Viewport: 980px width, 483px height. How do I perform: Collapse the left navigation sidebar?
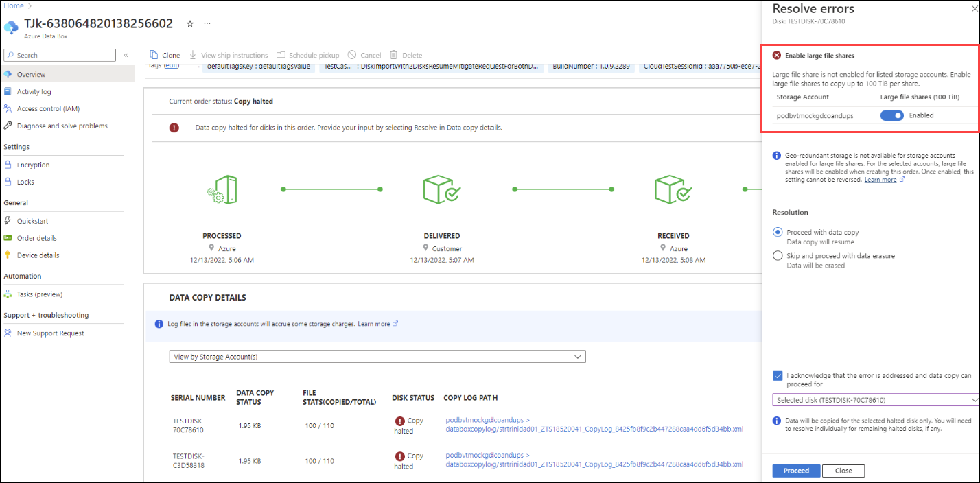click(x=126, y=55)
